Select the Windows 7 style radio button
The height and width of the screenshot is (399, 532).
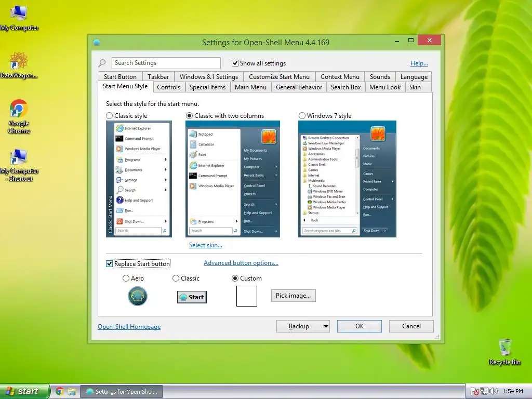[x=302, y=116]
